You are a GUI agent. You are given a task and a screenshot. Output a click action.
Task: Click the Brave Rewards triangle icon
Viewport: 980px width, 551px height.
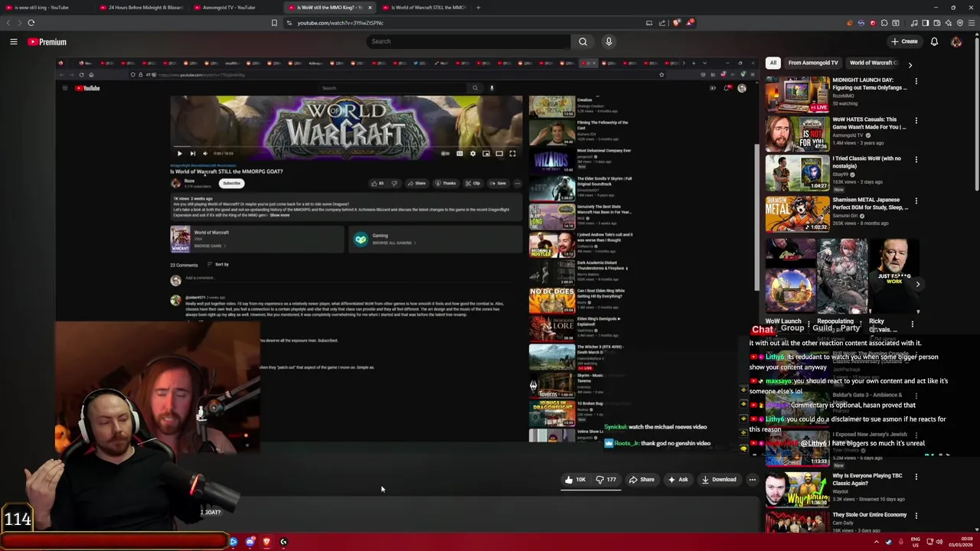coord(690,23)
